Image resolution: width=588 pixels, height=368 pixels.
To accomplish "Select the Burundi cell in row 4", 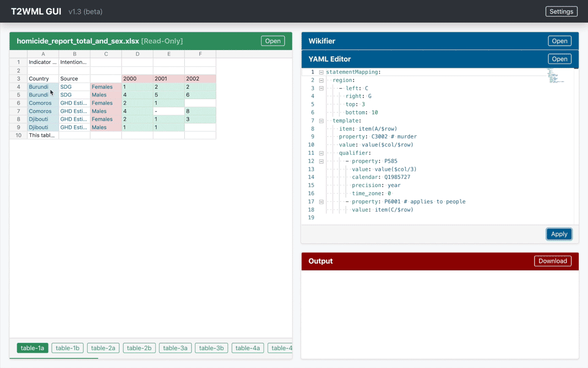I will pyautogui.click(x=43, y=87).
